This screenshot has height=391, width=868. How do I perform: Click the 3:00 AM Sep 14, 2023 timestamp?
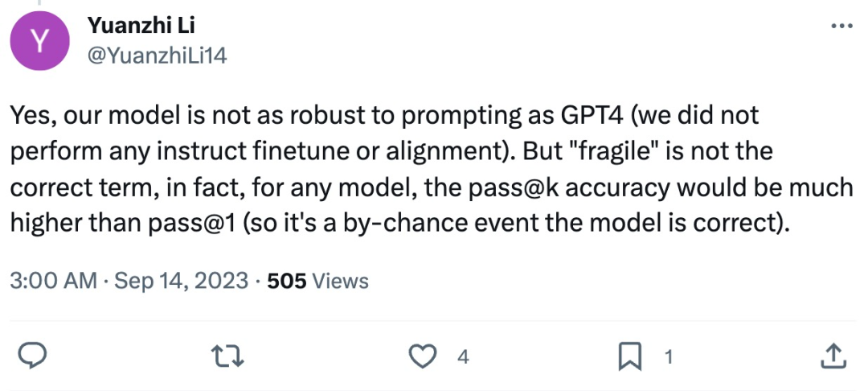[x=128, y=281]
